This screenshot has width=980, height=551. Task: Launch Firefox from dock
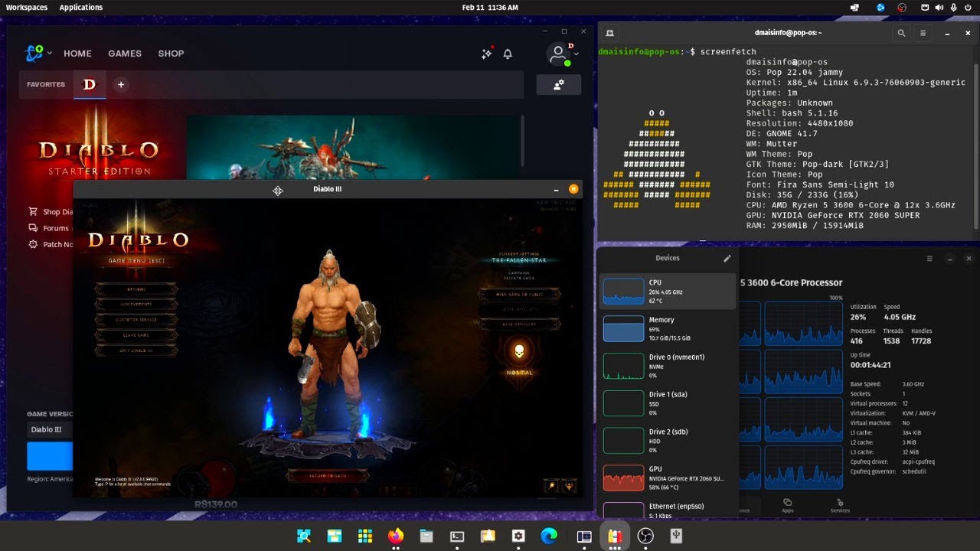tap(396, 536)
